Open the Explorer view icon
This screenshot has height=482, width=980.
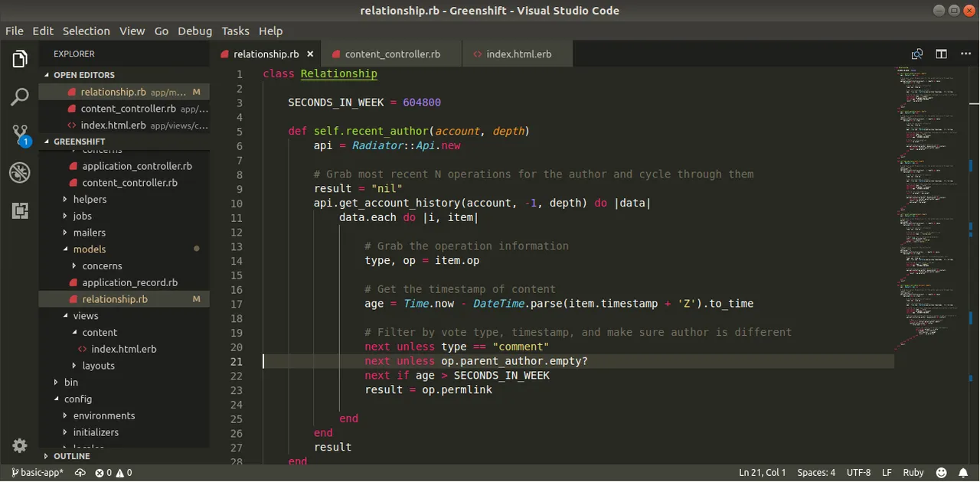click(20, 59)
